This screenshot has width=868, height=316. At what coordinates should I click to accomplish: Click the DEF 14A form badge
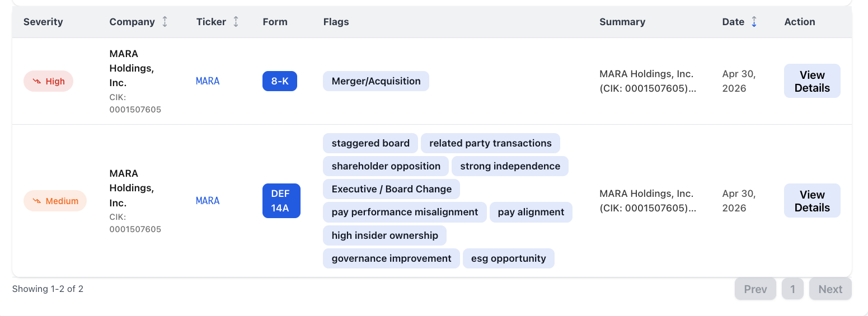[281, 201]
